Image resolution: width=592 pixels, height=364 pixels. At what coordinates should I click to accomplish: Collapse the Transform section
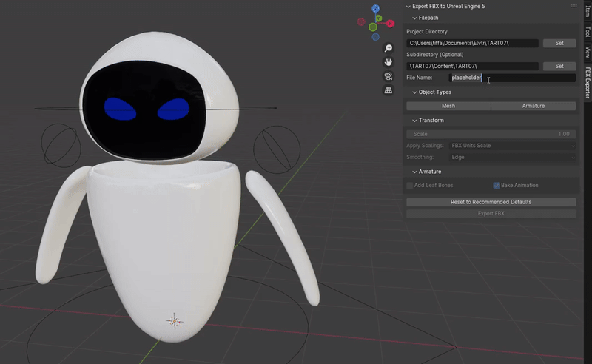tap(414, 121)
